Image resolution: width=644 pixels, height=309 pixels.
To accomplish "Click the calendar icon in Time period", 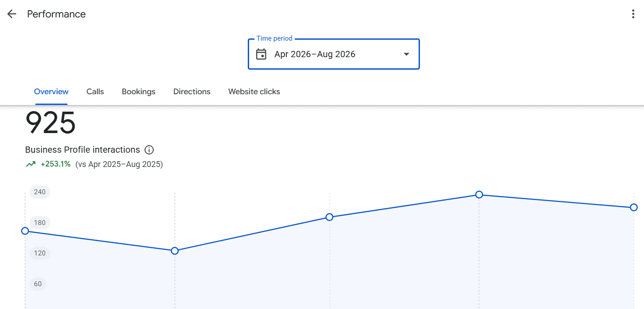I will pos(261,54).
